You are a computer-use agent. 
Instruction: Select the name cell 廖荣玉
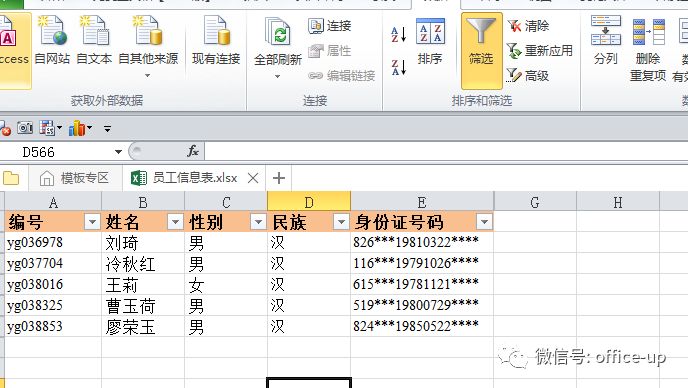click(143, 327)
